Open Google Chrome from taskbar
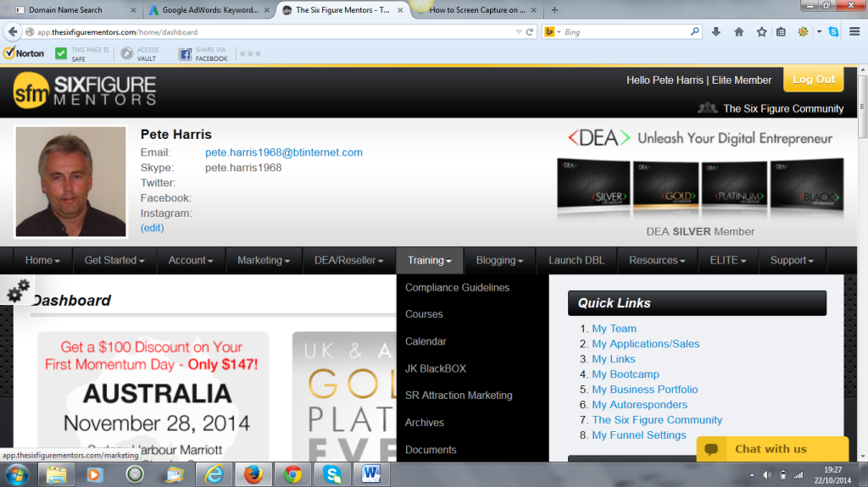Screen dimensions: 868x487 point(292,475)
